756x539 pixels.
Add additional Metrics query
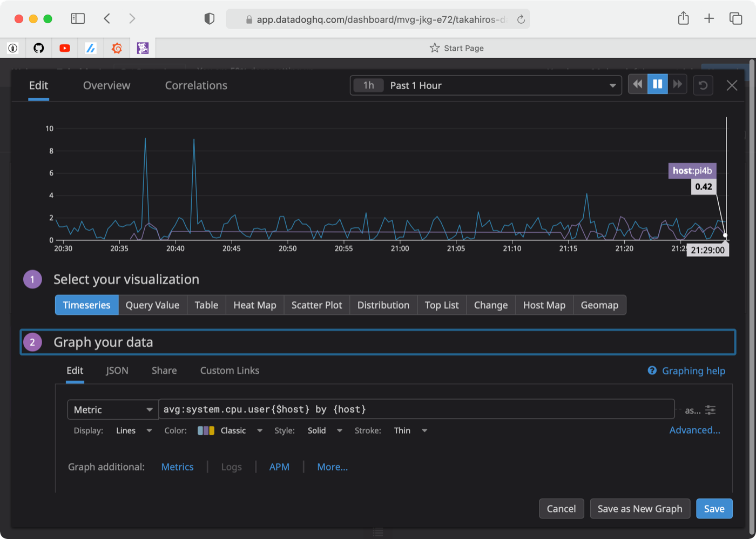point(177,467)
